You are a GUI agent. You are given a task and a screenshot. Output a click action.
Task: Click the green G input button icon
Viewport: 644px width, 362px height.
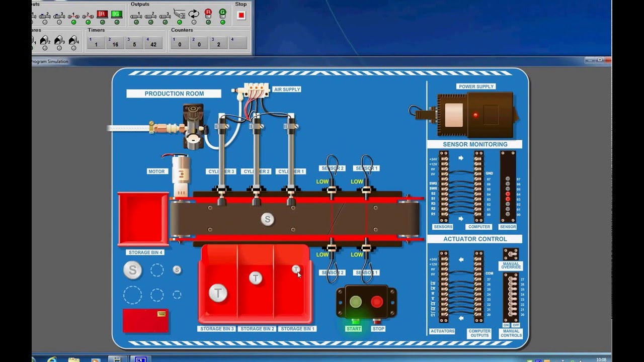tap(117, 14)
